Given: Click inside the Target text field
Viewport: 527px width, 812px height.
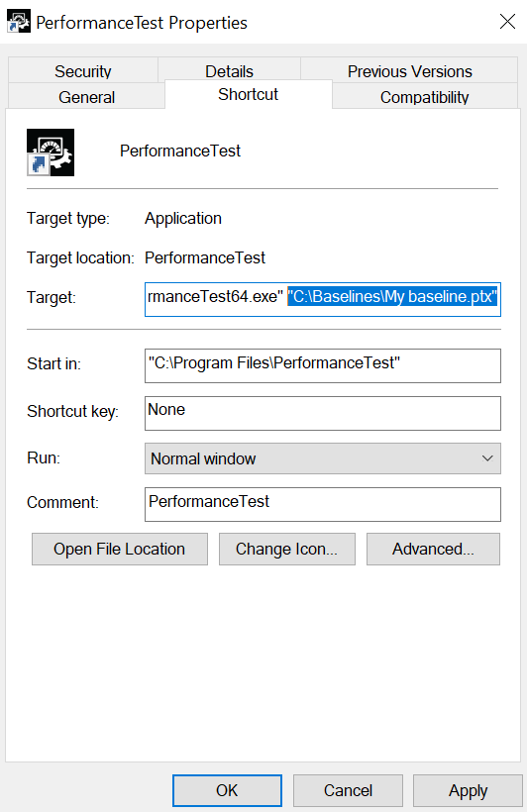Looking at the screenshot, I should [323, 299].
